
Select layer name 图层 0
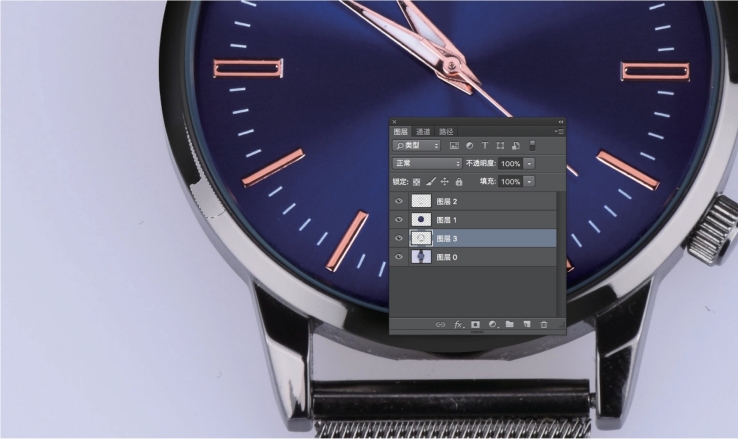[447, 257]
